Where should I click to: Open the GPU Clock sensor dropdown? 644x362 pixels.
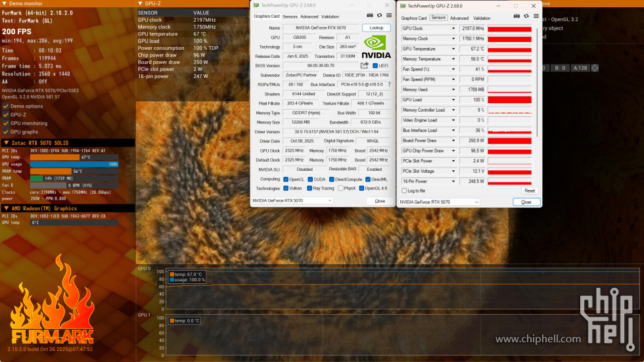point(453,29)
